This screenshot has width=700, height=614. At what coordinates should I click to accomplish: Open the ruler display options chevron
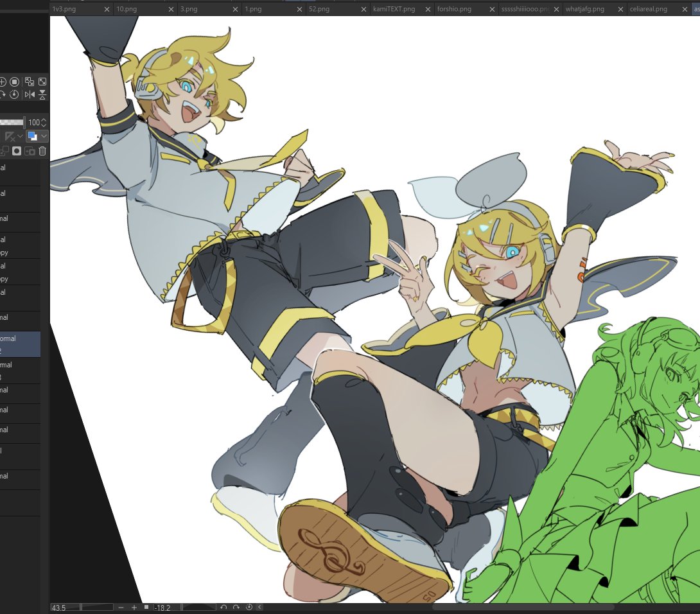tap(20, 137)
